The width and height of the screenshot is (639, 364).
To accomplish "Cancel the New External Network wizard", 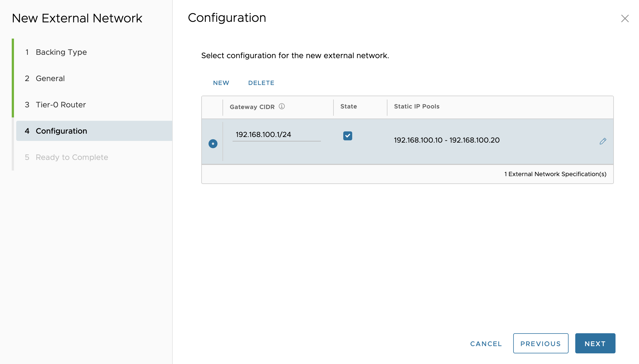I will click(x=486, y=344).
